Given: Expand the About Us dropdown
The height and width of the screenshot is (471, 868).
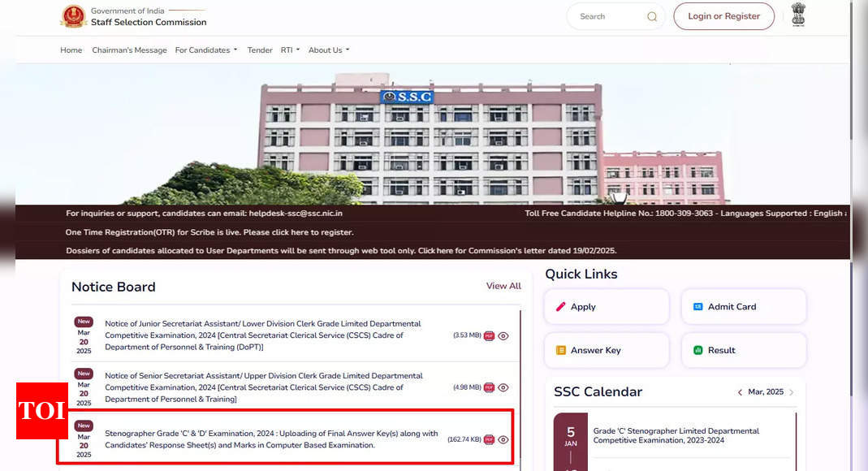Looking at the screenshot, I should pos(329,50).
